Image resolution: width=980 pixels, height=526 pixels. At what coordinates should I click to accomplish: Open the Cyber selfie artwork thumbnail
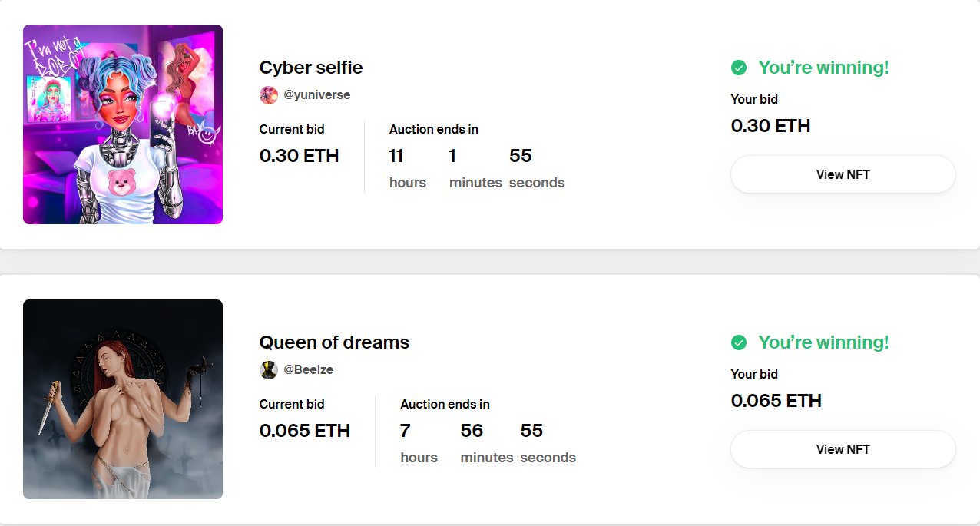click(x=123, y=124)
